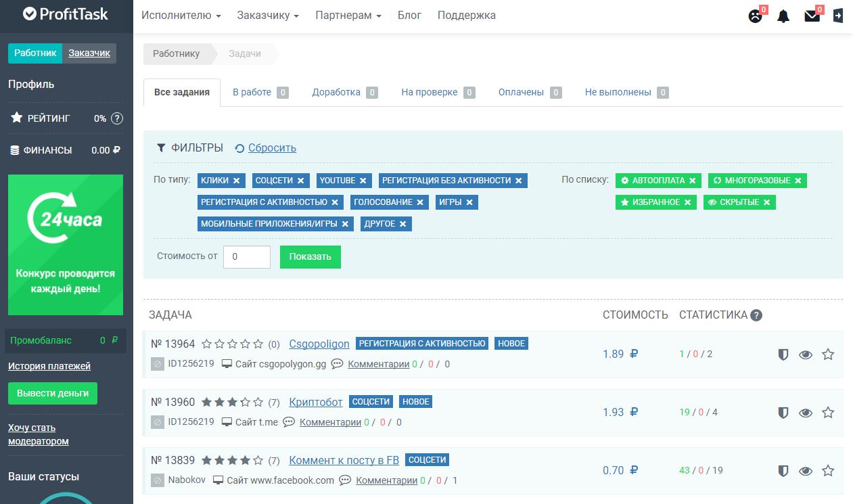Hide task 13964 with eye icon
This screenshot has height=504, width=853.
(x=806, y=354)
